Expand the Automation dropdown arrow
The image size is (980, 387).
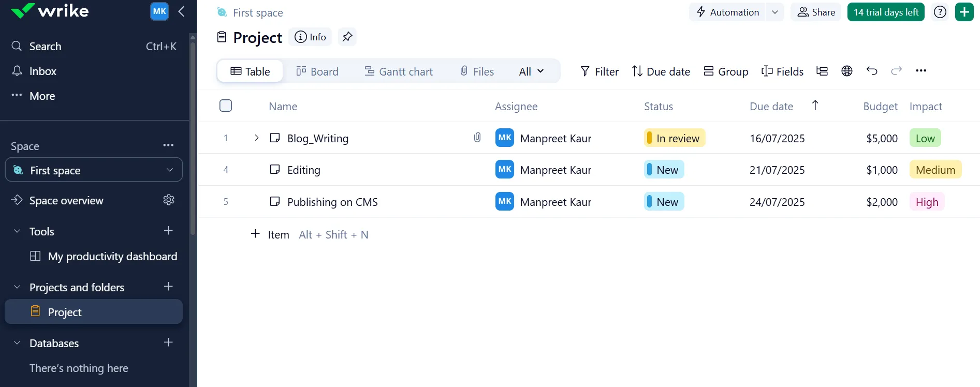click(775, 12)
